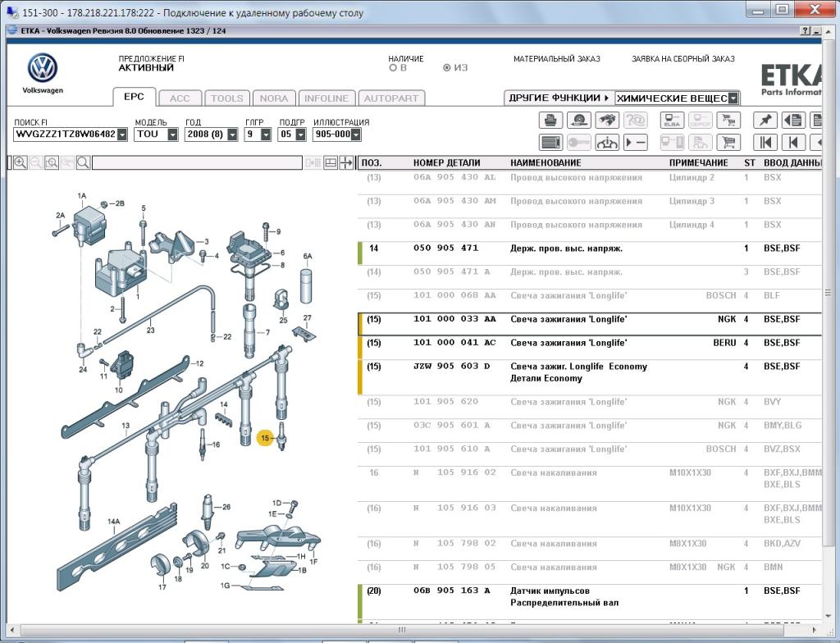
Task: Click the horizontal scrollbar left arrow
Action: pos(12,630)
